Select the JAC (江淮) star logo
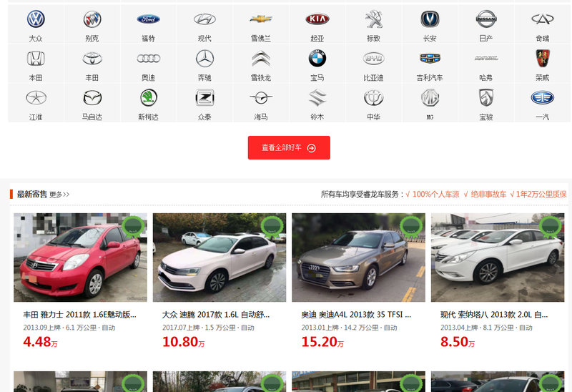 pyautogui.click(x=36, y=98)
